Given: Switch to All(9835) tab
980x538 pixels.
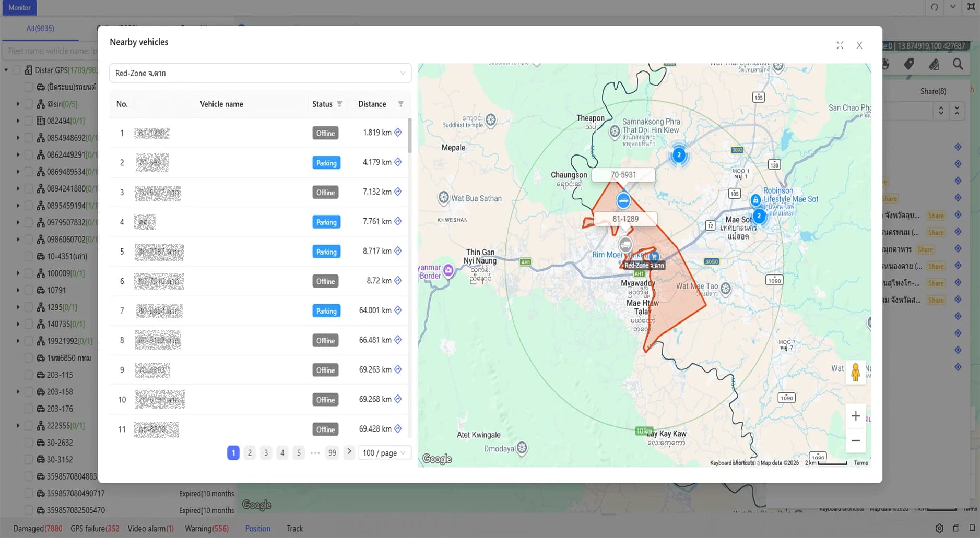Looking at the screenshot, I should point(40,28).
